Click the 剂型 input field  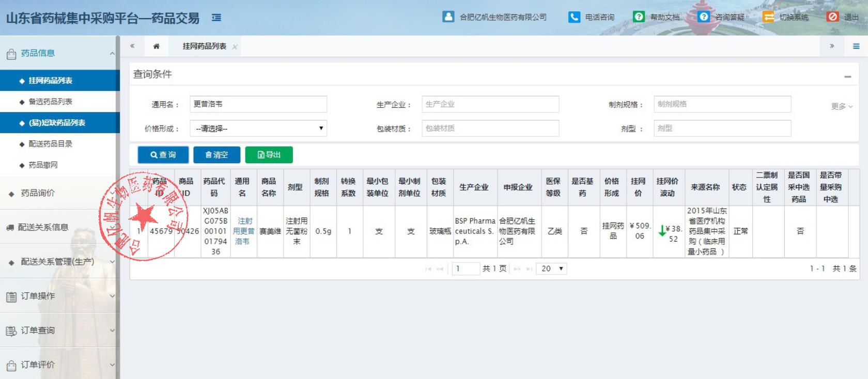tap(722, 128)
